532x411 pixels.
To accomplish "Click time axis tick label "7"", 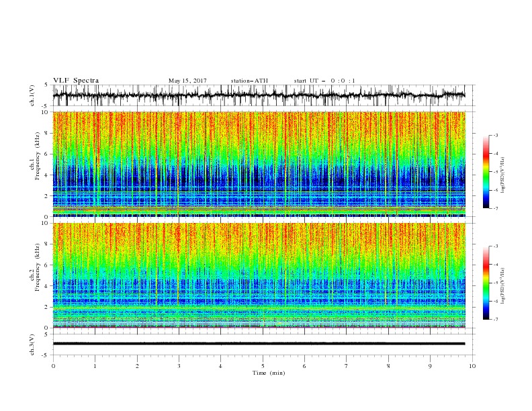I will tap(347, 366).
